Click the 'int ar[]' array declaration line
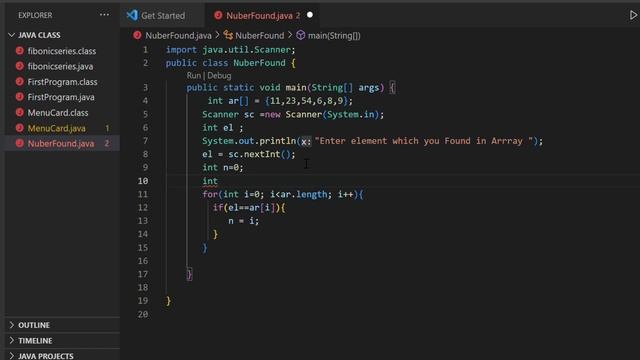Viewport: 640px width, 360px height. (280, 101)
